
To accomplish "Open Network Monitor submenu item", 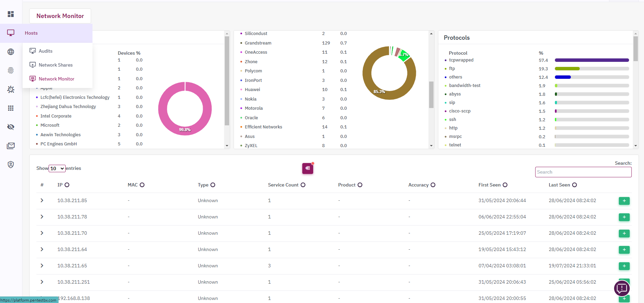I will 56,79.
